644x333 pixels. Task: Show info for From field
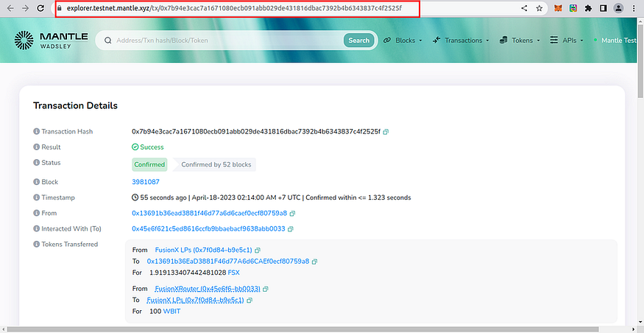36,213
